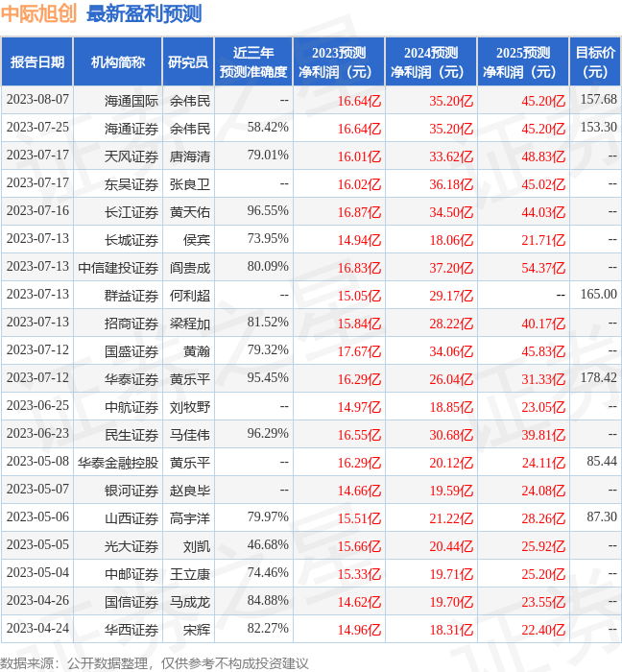Click institution 长江证券
Screen dimensions: 622x672
(x=132, y=212)
